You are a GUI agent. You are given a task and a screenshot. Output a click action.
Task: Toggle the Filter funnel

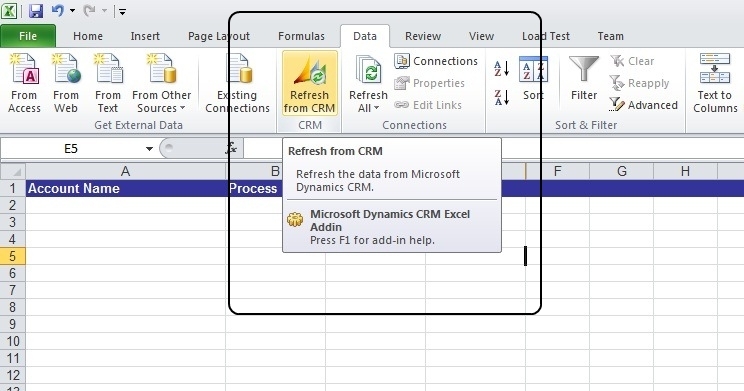pos(584,78)
